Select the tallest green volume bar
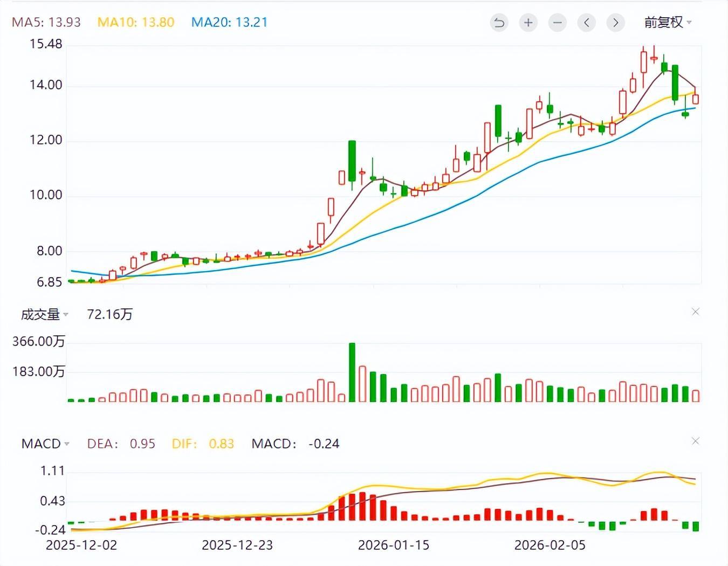Image resolution: width=728 pixels, height=566 pixels. [x=352, y=372]
